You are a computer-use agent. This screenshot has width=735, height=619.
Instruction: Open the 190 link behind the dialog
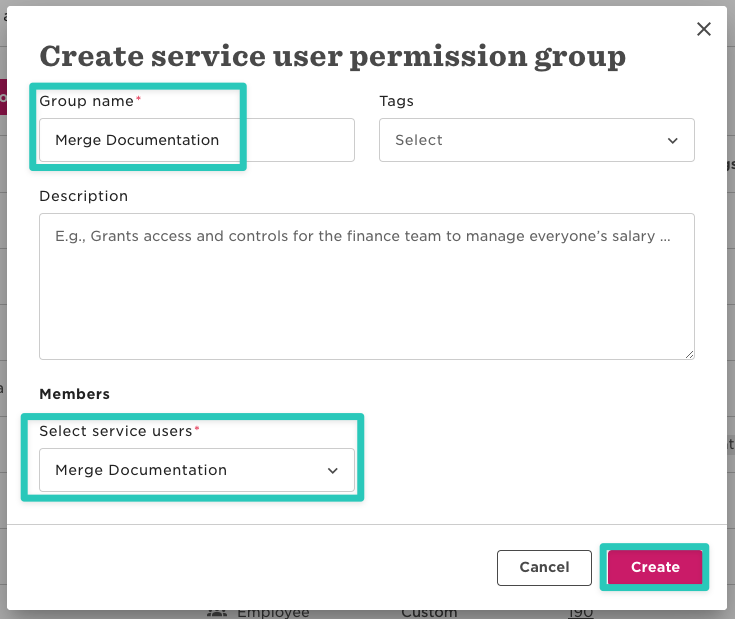tap(580, 612)
